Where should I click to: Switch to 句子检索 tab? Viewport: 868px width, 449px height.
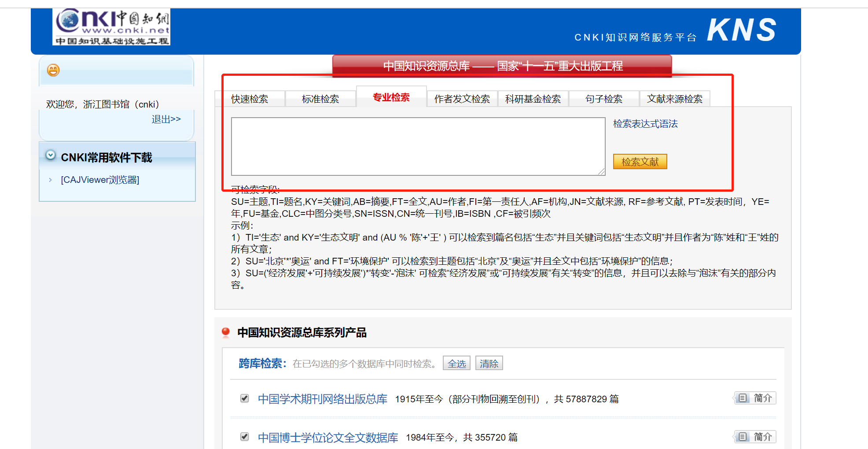click(604, 99)
